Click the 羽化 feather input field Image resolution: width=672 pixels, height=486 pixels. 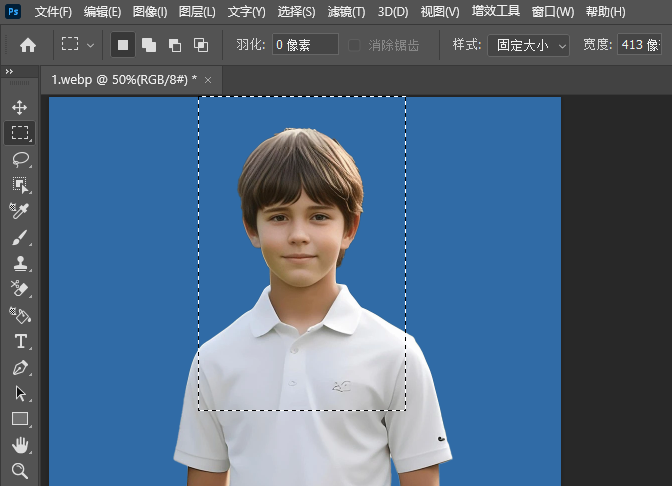click(305, 45)
